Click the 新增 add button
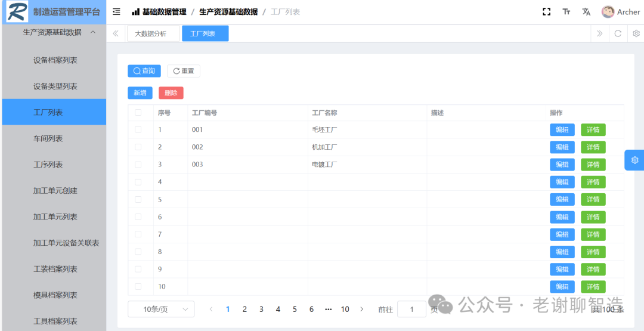Viewport: 644px width, 331px height. pyautogui.click(x=140, y=93)
